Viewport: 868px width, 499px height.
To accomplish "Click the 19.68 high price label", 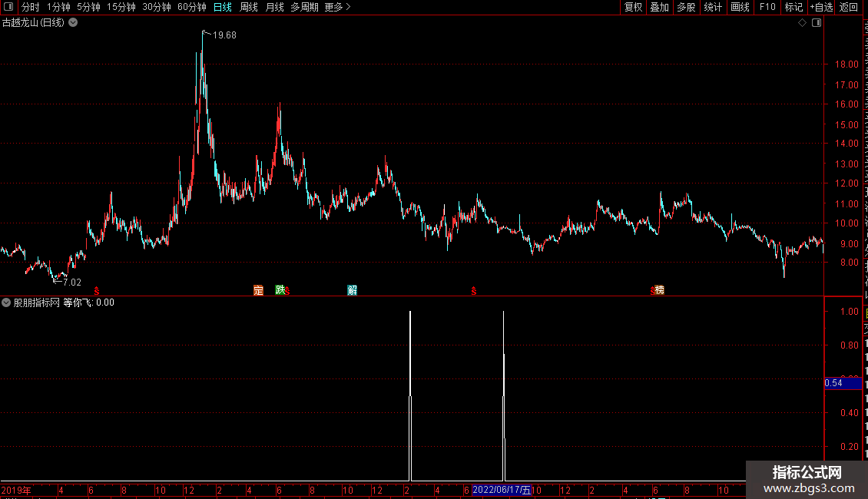I will tap(224, 35).
